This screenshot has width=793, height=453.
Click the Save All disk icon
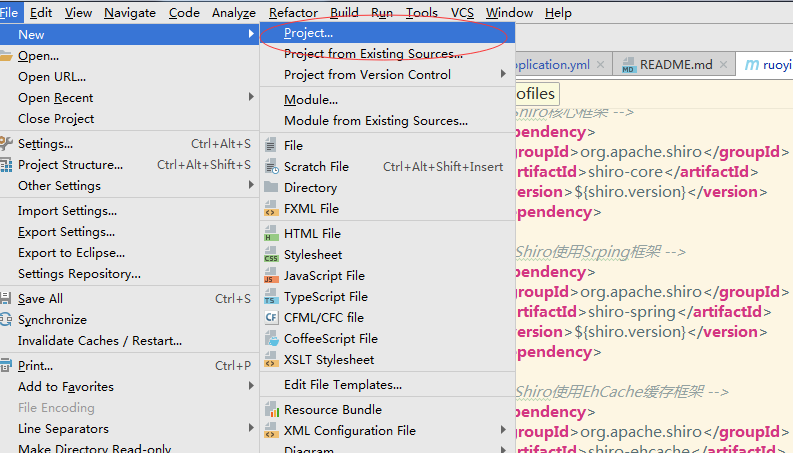pyautogui.click(x=6, y=298)
